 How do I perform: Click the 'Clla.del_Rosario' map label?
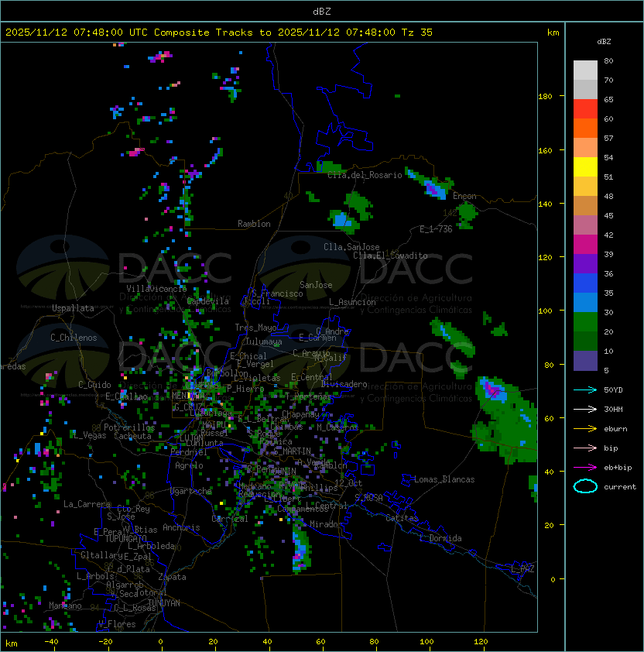(x=365, y=175)
